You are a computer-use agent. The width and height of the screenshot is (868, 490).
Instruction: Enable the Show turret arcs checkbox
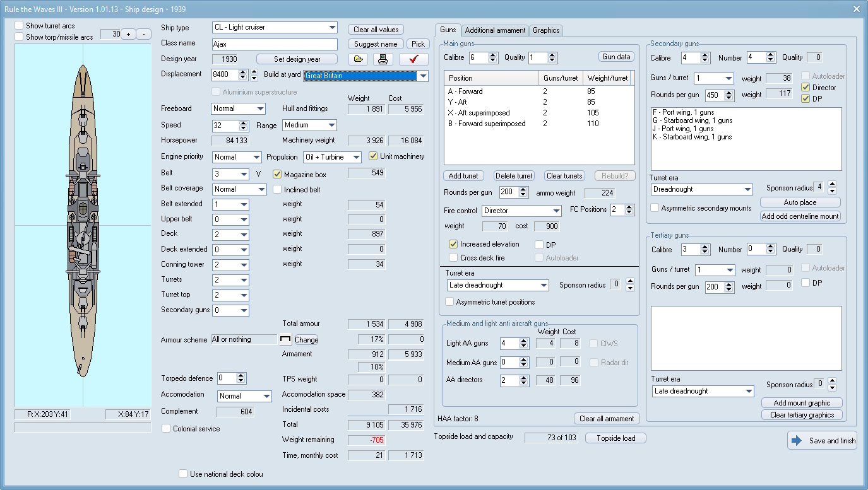click(19, 26)
